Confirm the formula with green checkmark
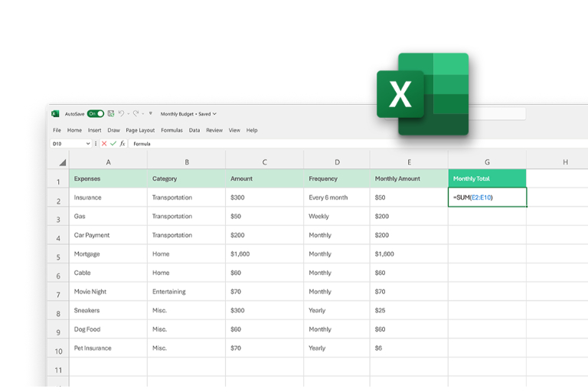This screenshot has width=588, height=392. tap(113, 144)
